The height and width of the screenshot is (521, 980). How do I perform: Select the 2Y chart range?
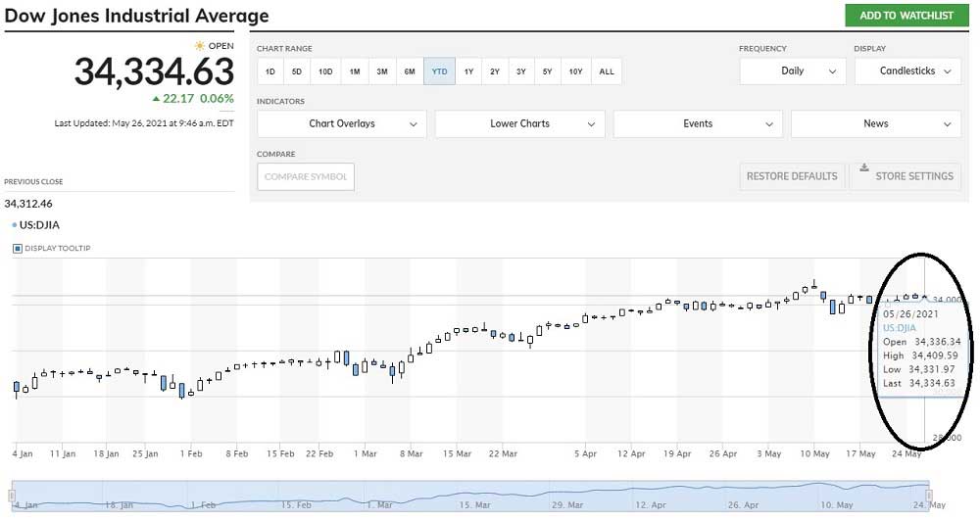pyautogui.click(x=495, y=71)
